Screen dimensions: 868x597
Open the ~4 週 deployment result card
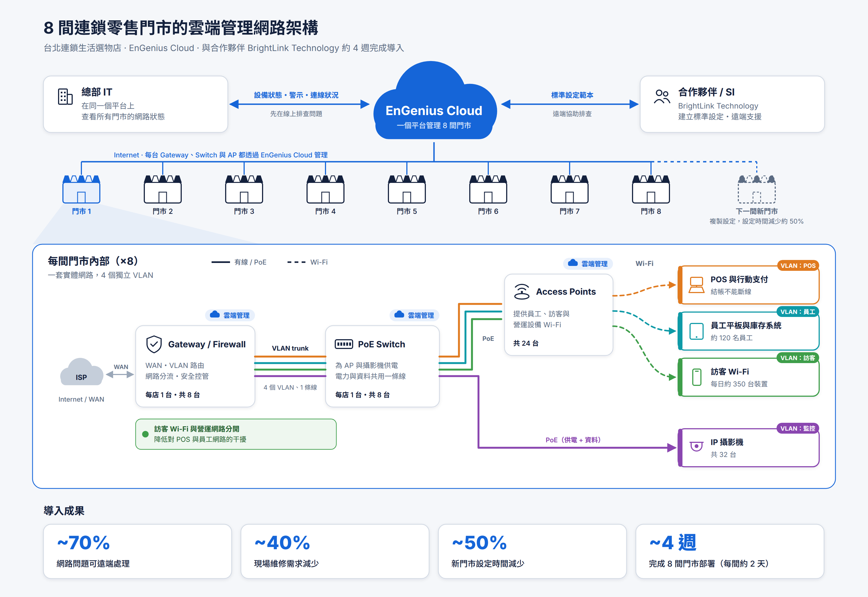(x=730, y=551)
